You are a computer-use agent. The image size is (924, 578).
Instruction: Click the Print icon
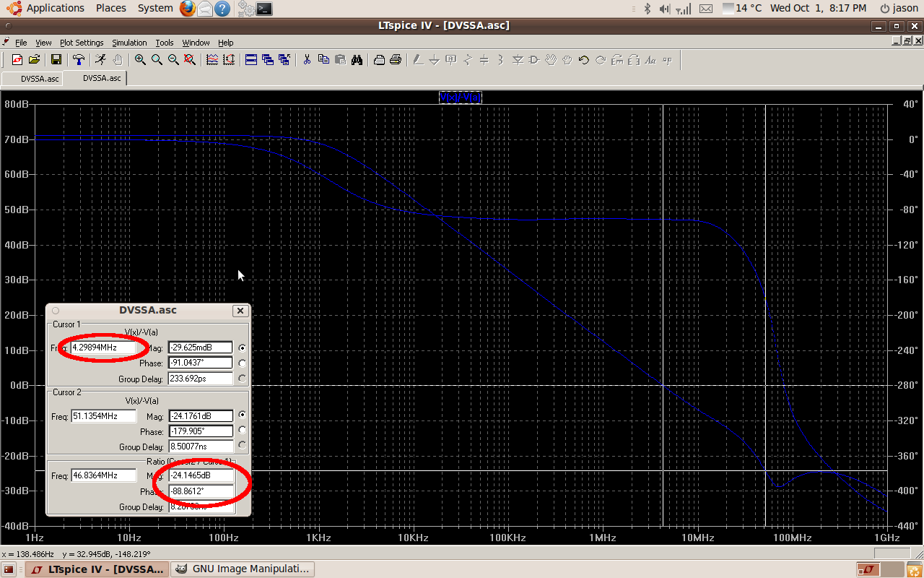pyautogui.click(x=396, y=60)
